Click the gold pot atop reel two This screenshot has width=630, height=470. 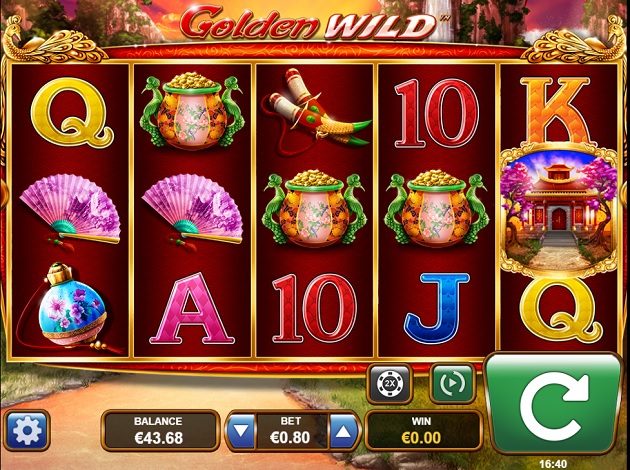tap(192, 111)
